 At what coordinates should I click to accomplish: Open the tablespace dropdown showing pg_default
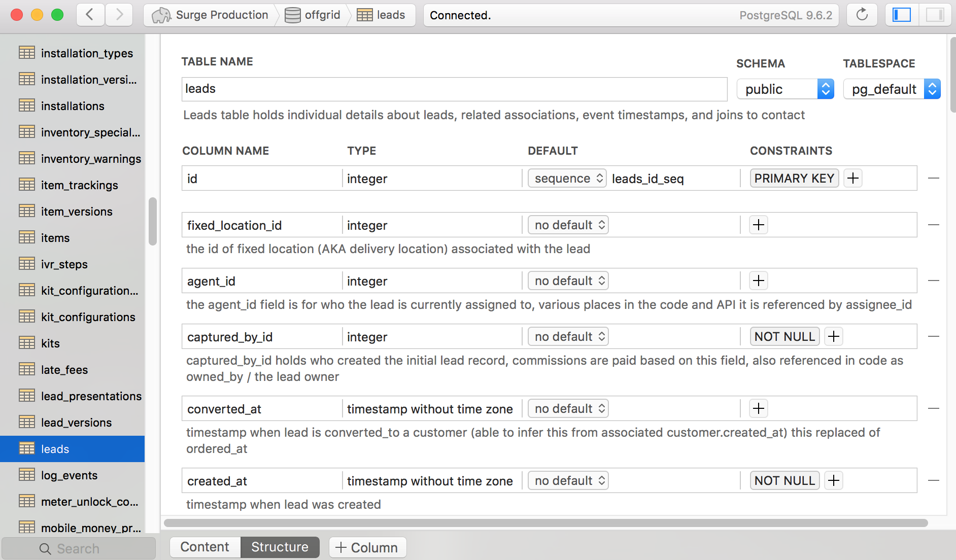coord(892,89)
